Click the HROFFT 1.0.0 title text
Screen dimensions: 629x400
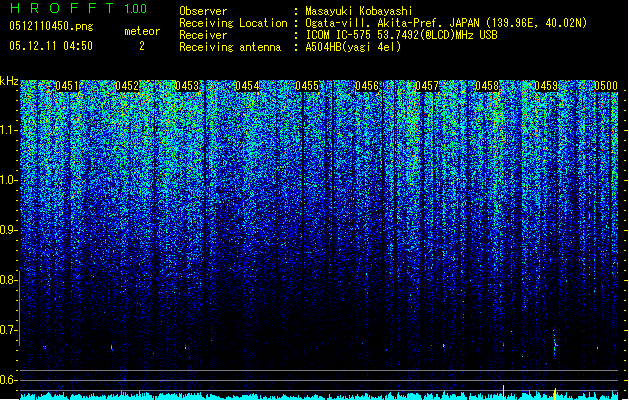pyautogui.click(x=79, y=8)
